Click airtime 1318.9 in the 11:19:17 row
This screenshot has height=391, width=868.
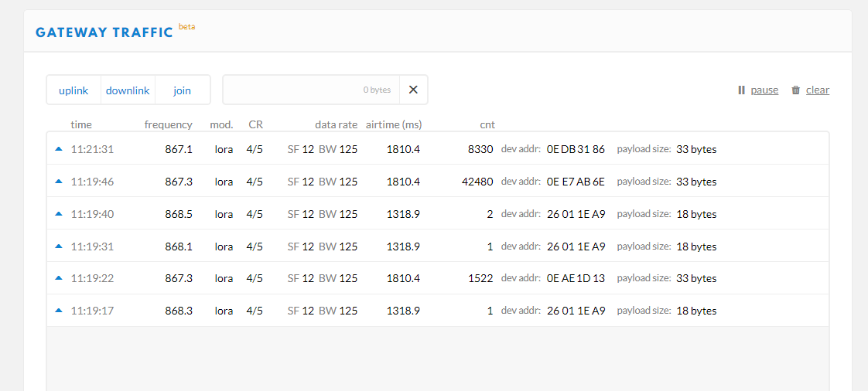[404, 311]
